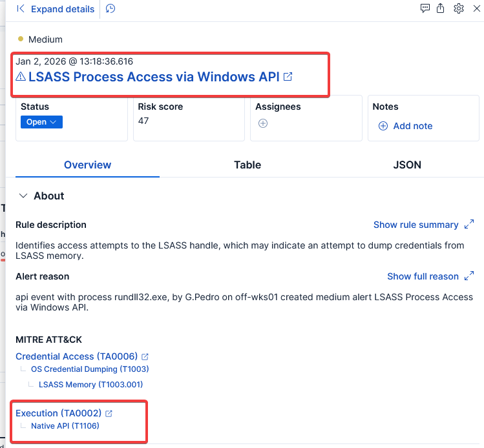Click Expand details to widen flyout
The width and height of the screenshot is (484, 448).
tap(56, 9)
